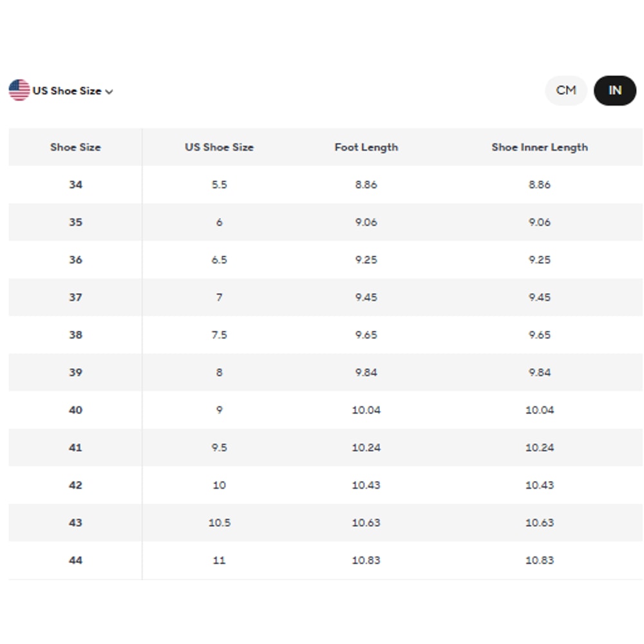Click foot length 9.06 cell
This screenshot has height=644, width=644.
click(366, 222)
